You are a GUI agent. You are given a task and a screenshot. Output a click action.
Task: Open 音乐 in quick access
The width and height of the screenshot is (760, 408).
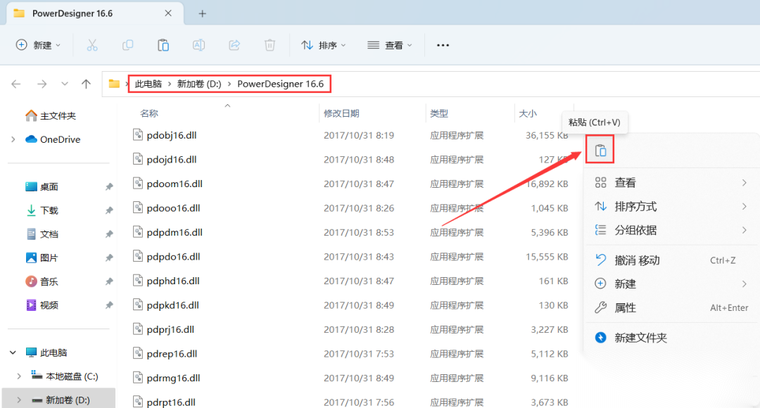[42, 282]
